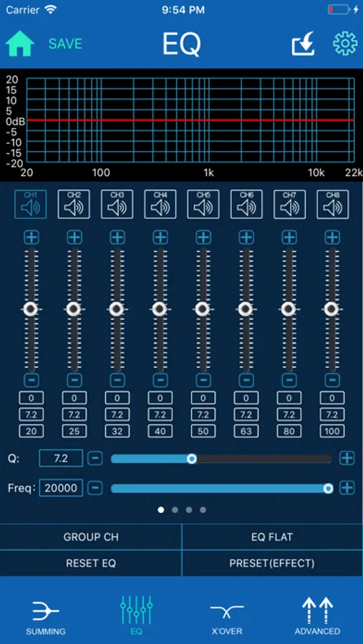Select the CH2 speaker channel
The height and width of the screenshot is (644, 363).
74,204
